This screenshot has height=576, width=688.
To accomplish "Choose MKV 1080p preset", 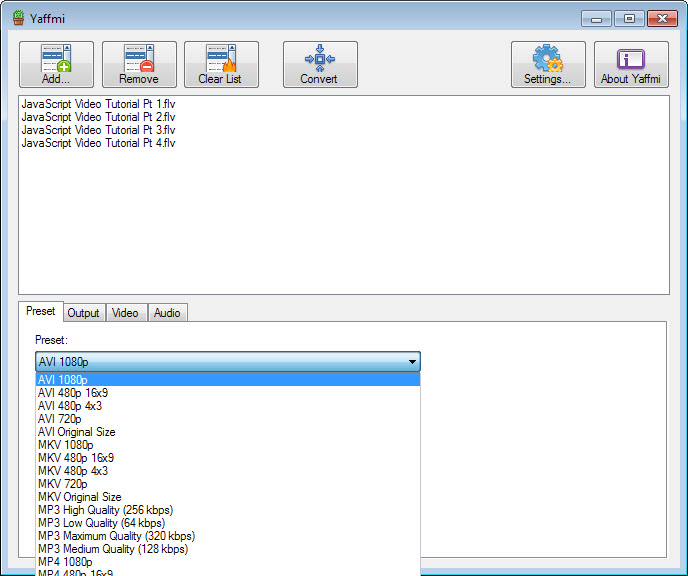I will click(228, 445).
